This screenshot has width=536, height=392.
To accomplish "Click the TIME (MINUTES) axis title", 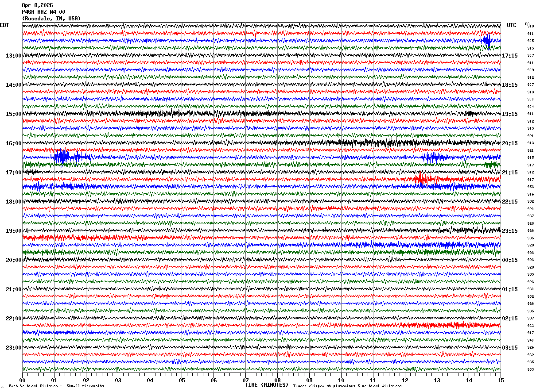I will [267, 385].
